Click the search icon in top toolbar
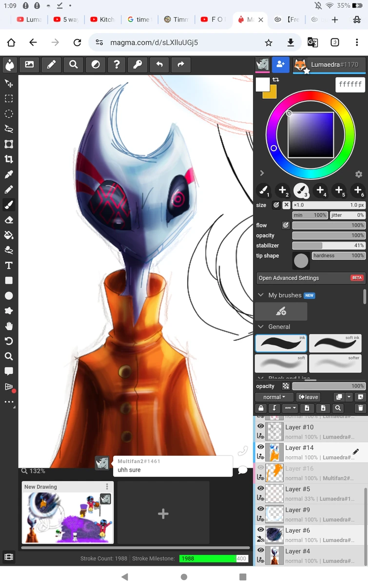368x588 pixels. click(x=74, y=64)
